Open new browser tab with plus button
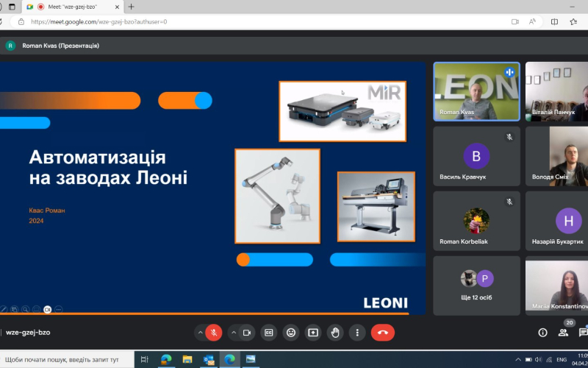The image size is (588, 368). point(131,7)
